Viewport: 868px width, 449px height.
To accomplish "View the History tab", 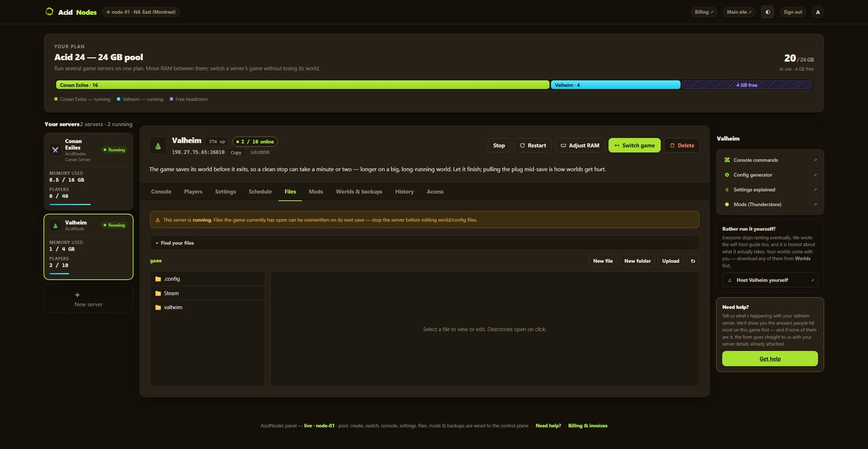I will (x=405, y=192).
